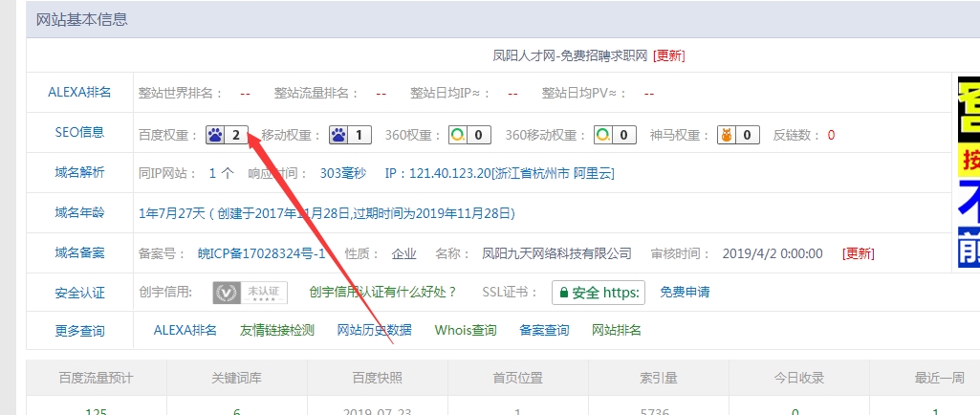Open the ALEXA排名 query link in 更多查询

[x=185, y=330]
